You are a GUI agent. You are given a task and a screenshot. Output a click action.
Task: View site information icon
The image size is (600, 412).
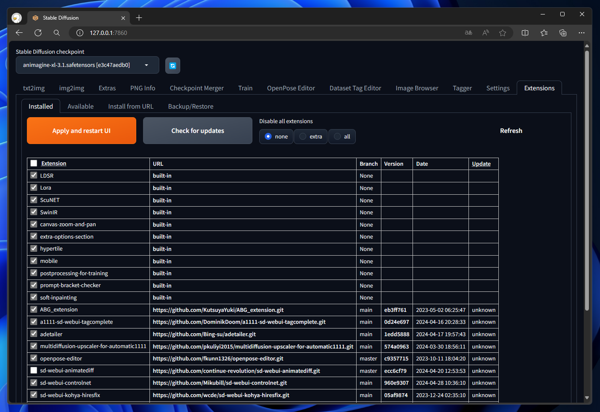(x=80, y=33)
